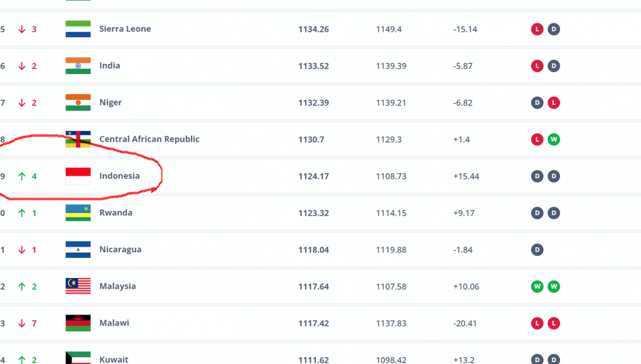Image resolution: width=641 pixels, height=364 pixels.
Task: Click the Malawi flag icon
Action: pyautogui.click(x=78, y=323)
